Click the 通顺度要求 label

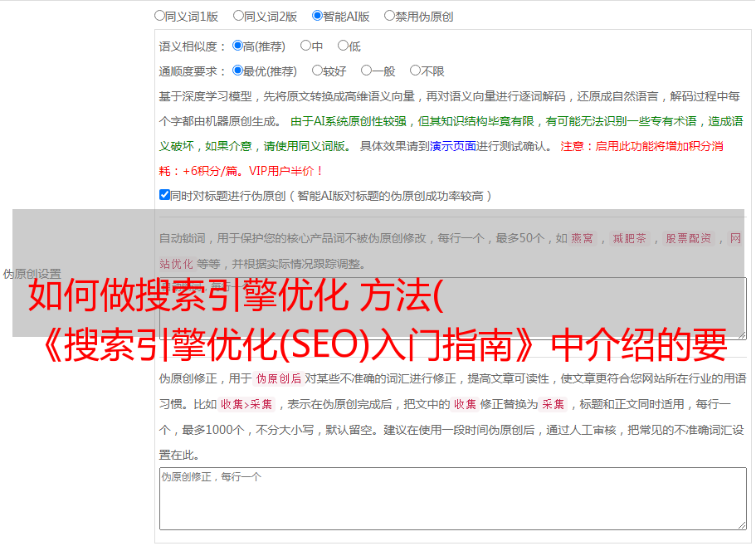pos(192,72)
